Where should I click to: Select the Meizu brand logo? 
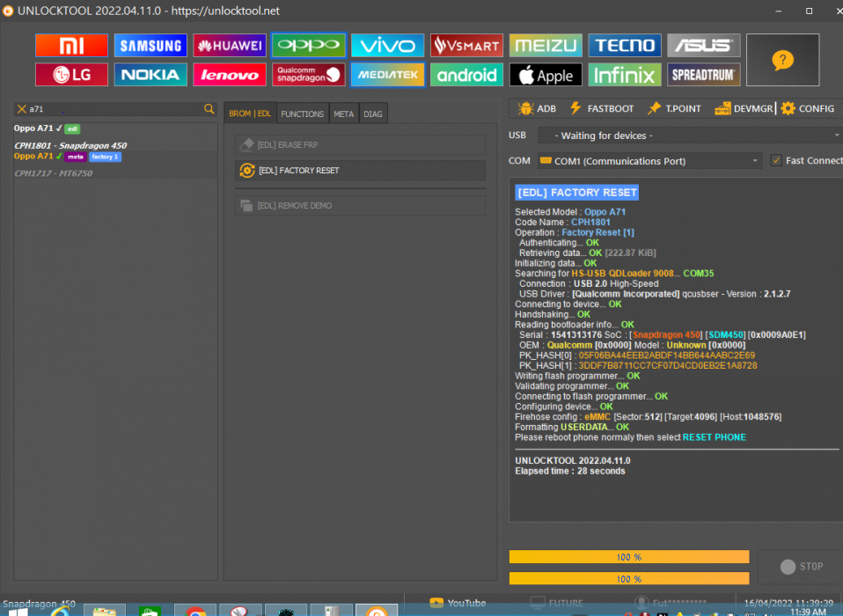(x=546, y=45)
